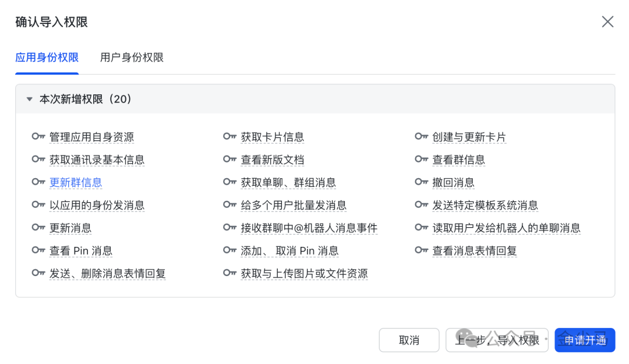Viewport: 629px width, 364px height.
Task: Select 接收群聊中@机器人消息事件 permission
Action: [309, 228]
